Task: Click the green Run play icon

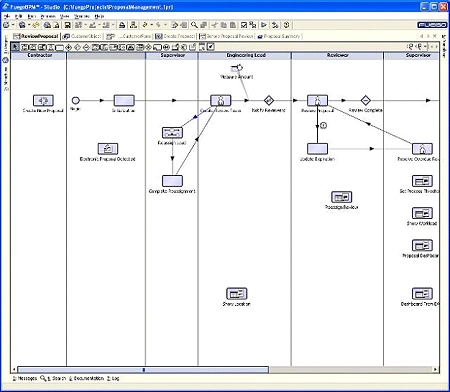Action: 264,25
